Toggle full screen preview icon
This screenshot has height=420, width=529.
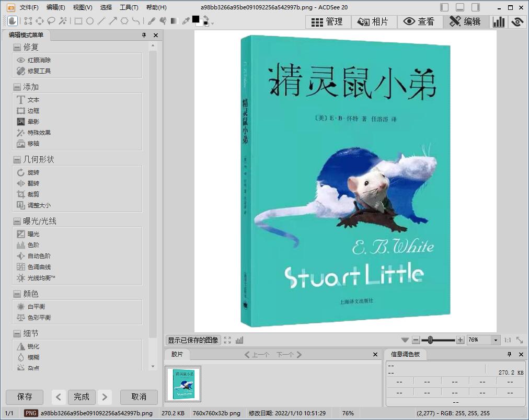point(227,340)
